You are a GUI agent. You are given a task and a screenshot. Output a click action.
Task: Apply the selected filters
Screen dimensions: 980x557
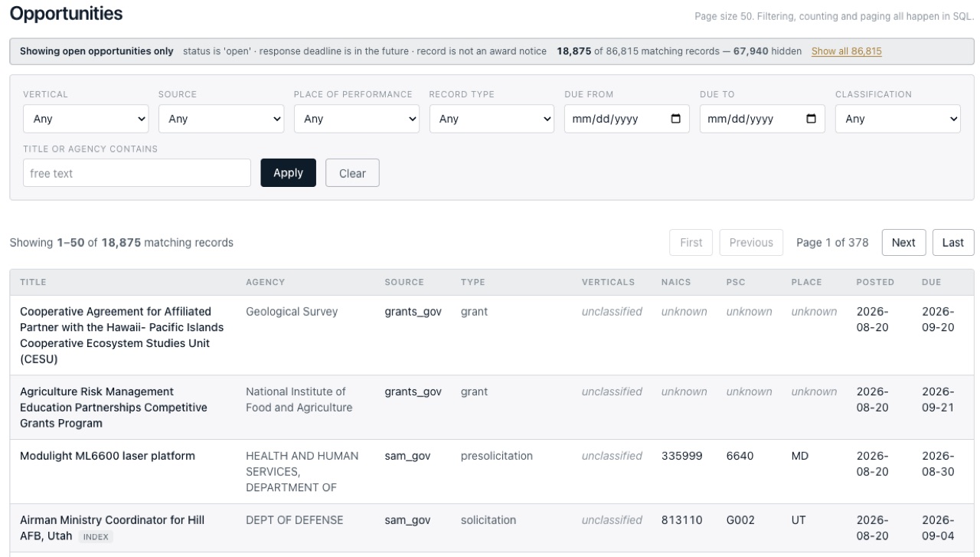[289, 173]
